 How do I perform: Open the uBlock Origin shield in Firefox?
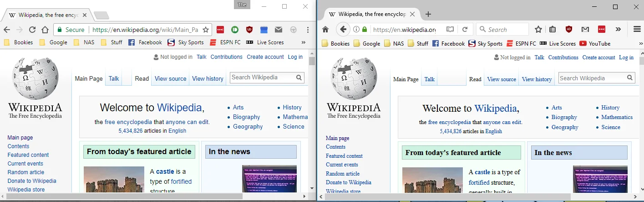(x=568, y=29)
